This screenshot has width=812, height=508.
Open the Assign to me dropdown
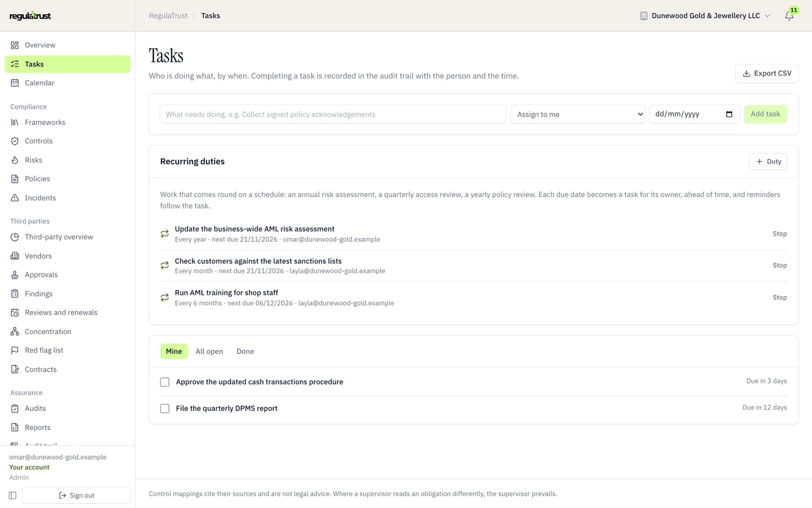pyautogui.click(x=578, y=114)
